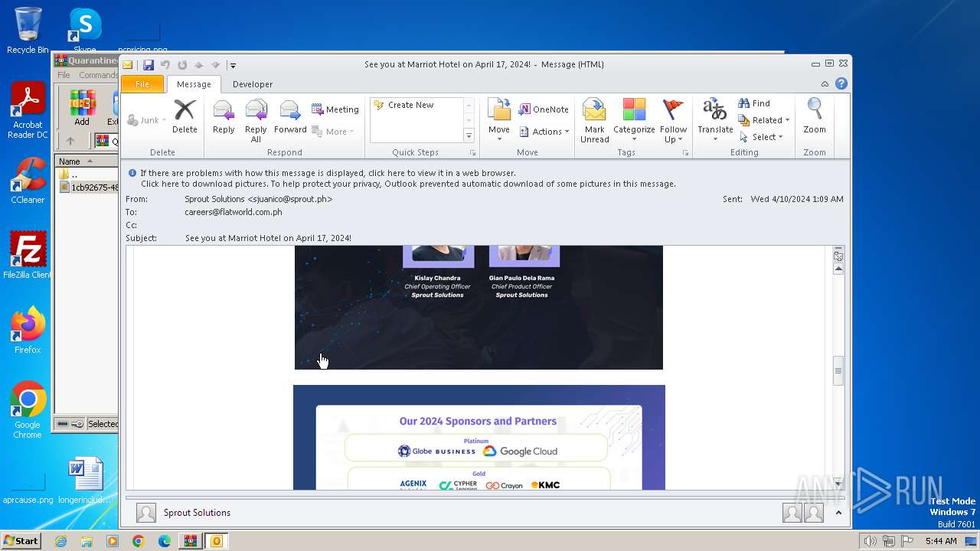980x551 pixels.
Task: Expand Select dropdown in Editing group
Action: 761,137
